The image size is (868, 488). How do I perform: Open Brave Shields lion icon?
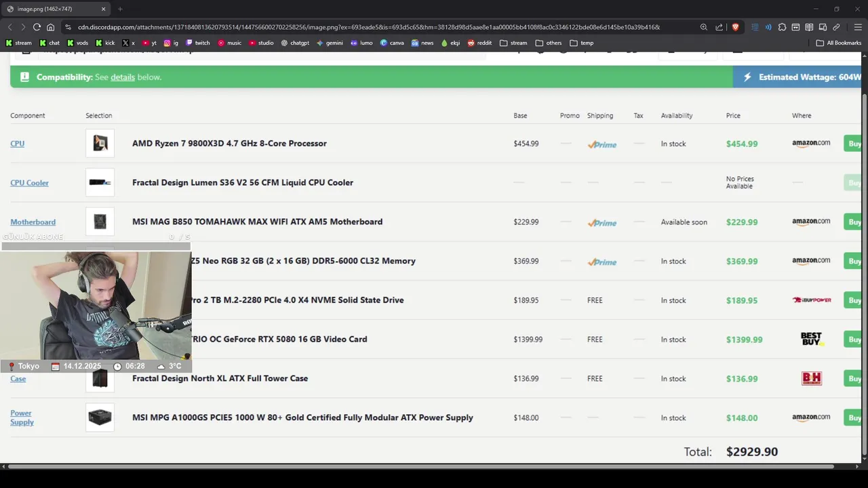[x=735, y=27]
